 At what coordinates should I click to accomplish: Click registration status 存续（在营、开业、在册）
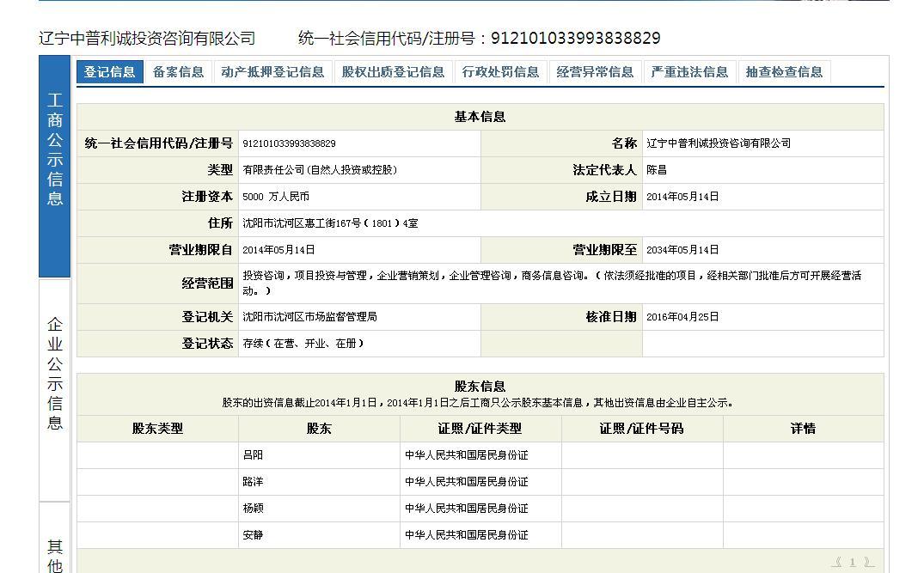pyautogui.click(x=303, y=344)
